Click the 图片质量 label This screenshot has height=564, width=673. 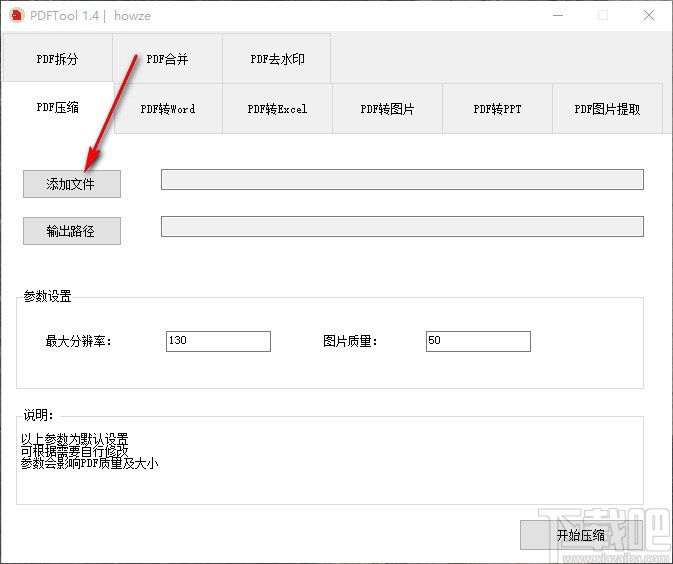click(350, 342)
